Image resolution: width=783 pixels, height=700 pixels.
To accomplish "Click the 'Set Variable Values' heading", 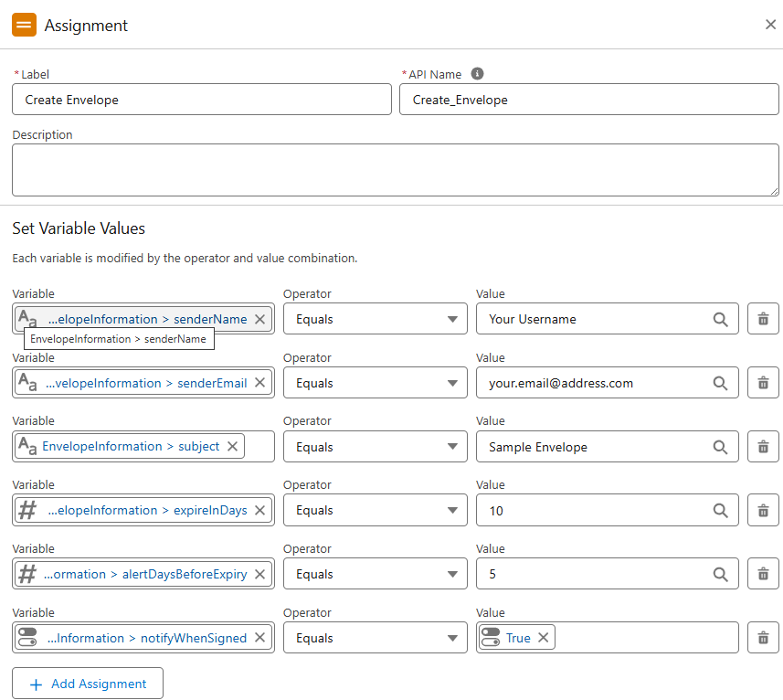I will pos(79,228).
